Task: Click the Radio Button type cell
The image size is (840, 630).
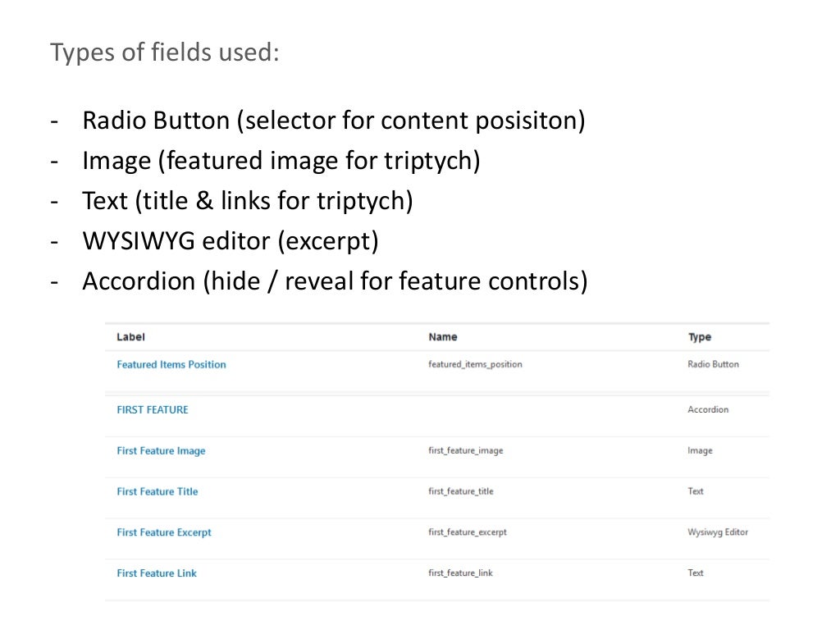Action: pos(713,364)
